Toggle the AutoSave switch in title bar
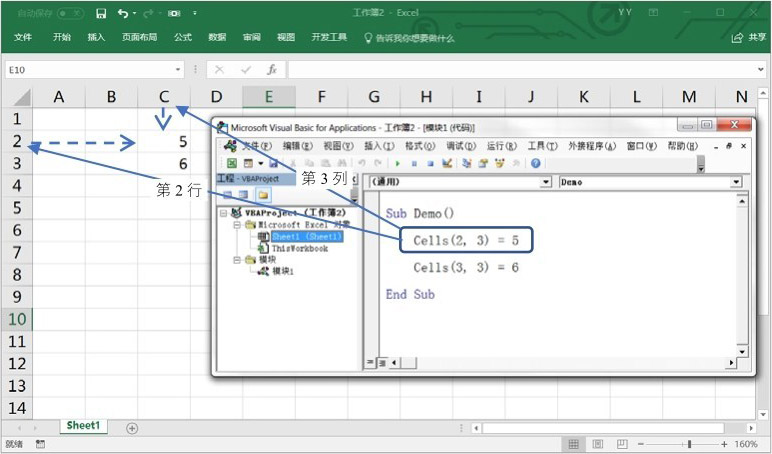This screenshot has height=454, width=772. [70, 13]
